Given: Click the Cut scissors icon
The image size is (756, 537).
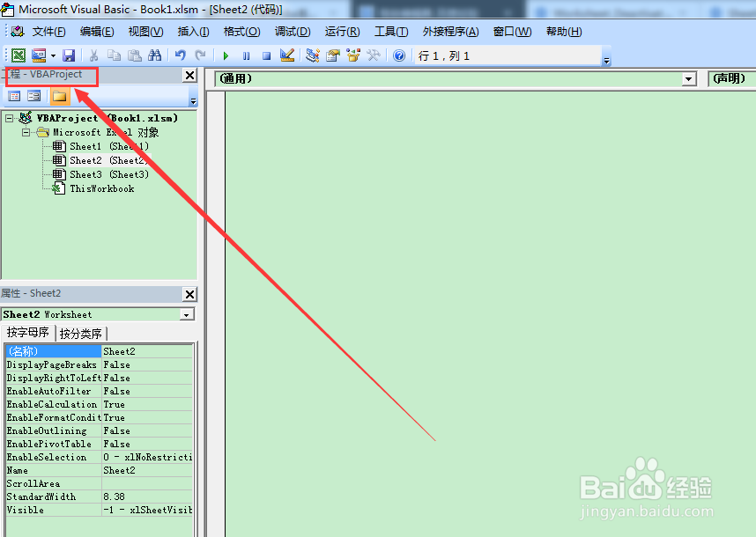Looking at the screenshot, I should [x=94, y=55].
